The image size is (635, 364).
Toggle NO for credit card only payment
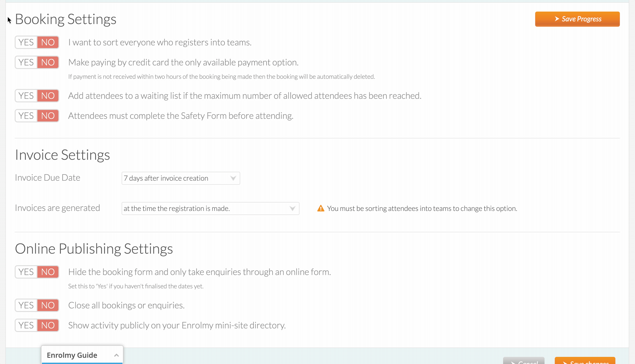[48, 62]
